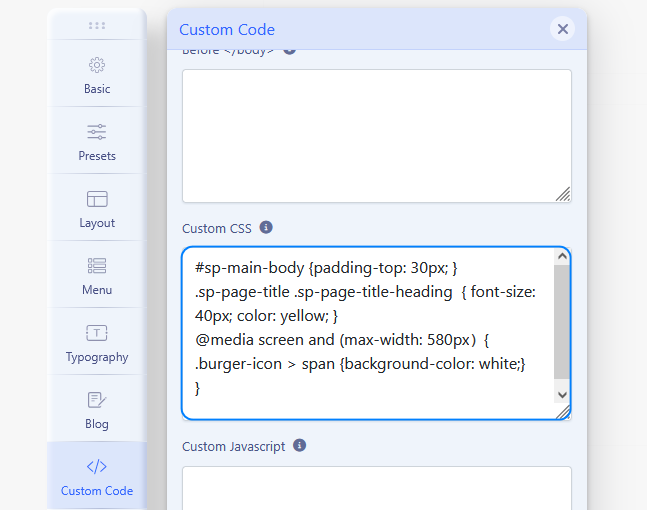Open the Blog settings icon
Screen dimensions: 647x510
pyautogui.click(x=97, y=400)
